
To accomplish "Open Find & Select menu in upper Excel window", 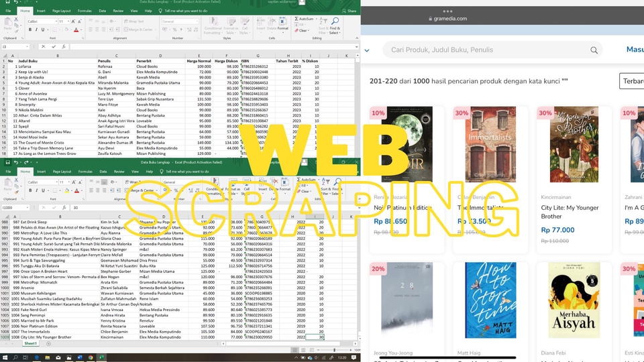I will pyautogui.click(x=334, y=26).
